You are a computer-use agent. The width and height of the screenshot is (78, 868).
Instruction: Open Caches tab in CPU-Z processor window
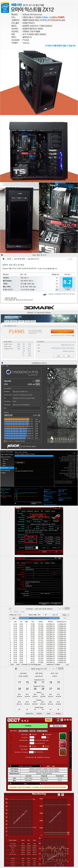point(23,511)
